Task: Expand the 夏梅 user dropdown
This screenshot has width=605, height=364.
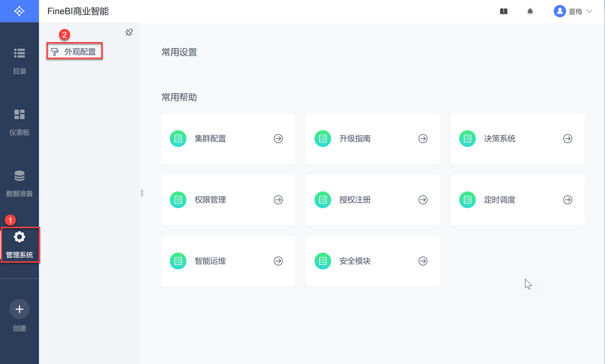Action: pos(589,11)
